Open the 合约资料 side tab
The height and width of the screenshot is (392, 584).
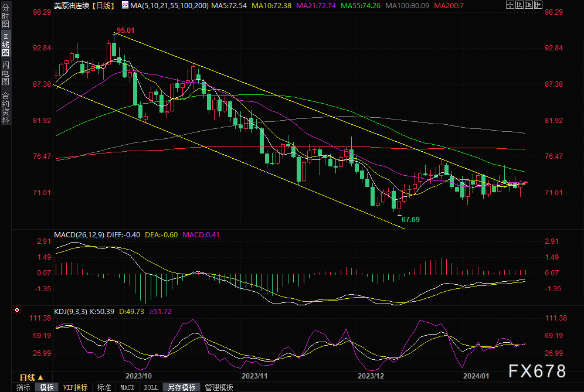5,108
